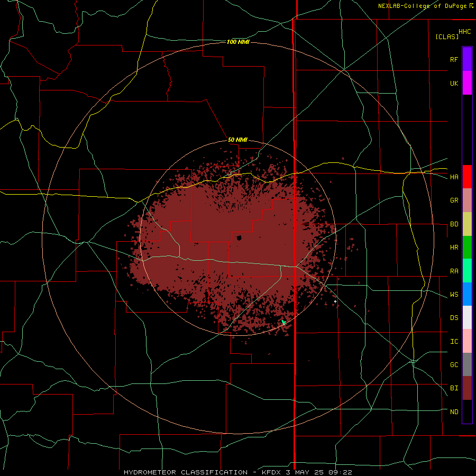
Task: Click the BI dark red legend swatch
Action: 467,388
